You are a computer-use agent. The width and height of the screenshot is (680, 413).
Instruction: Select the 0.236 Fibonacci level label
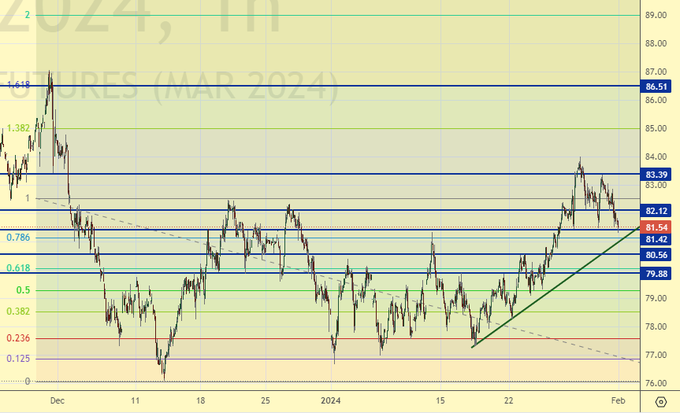17,338
